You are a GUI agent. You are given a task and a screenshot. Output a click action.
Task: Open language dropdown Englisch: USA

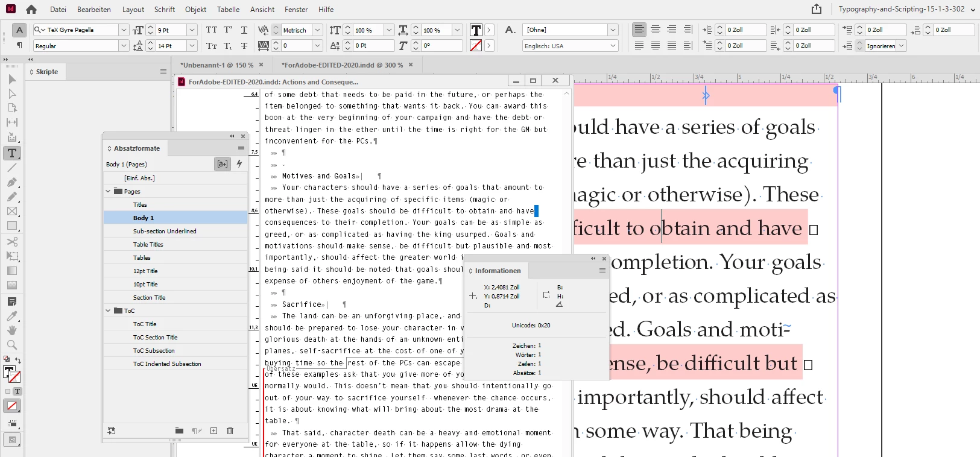(613, 45)
